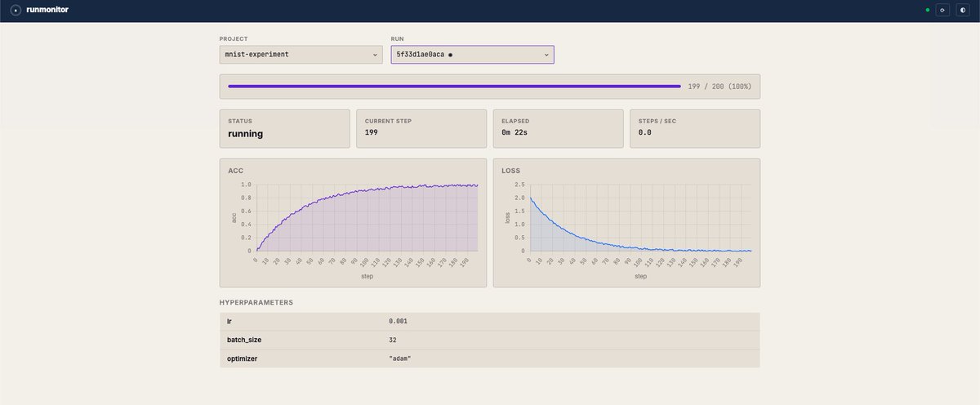The height and width of the screenshot is (405, 980).
Task: Click the Hyperparameters heading
Action: pos(256,302)
